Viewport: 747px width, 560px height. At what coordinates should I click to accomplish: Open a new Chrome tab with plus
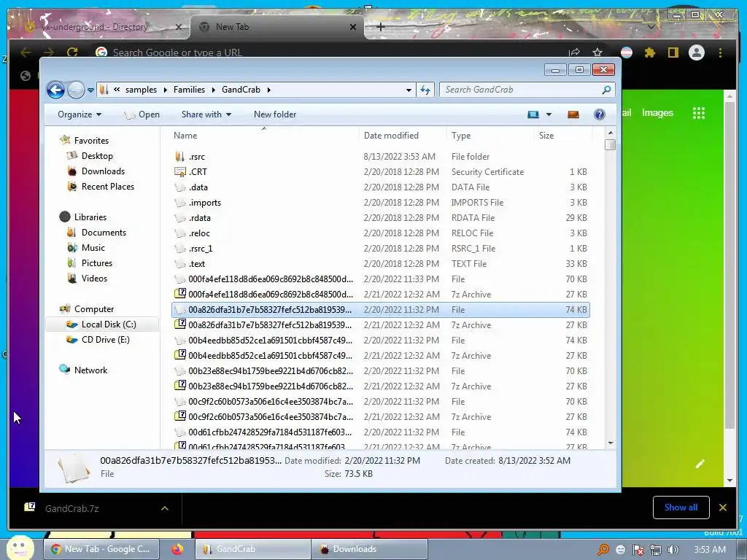click(380, 27)
